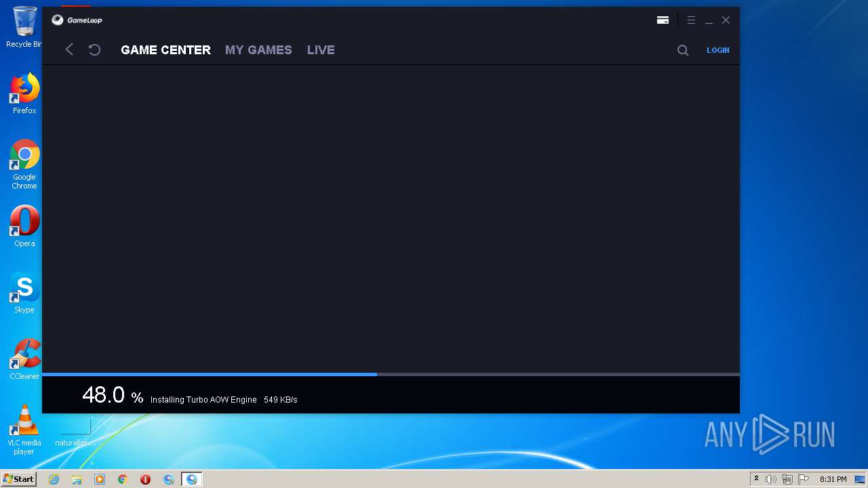Click the GameLoop logo
868x488 pixels.
click(x=77, y=20)
